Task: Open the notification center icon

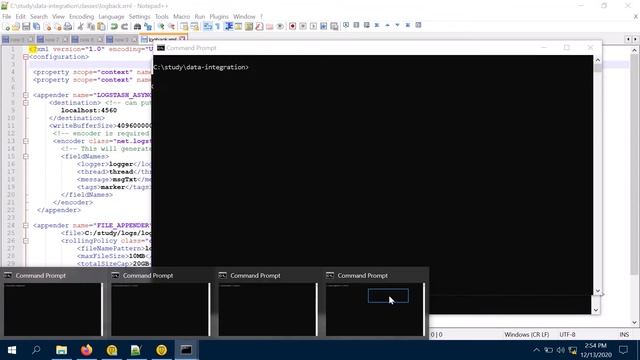Action: coord(623,350)
